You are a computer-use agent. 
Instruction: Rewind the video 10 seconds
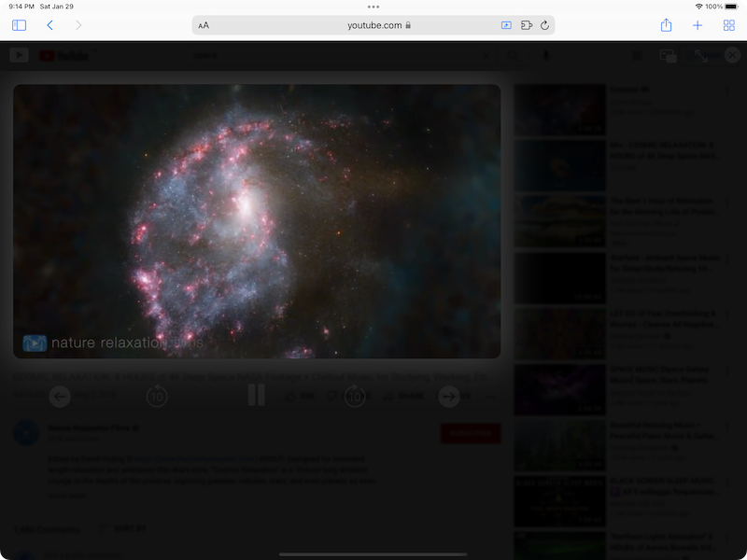(x=157, y=396)
